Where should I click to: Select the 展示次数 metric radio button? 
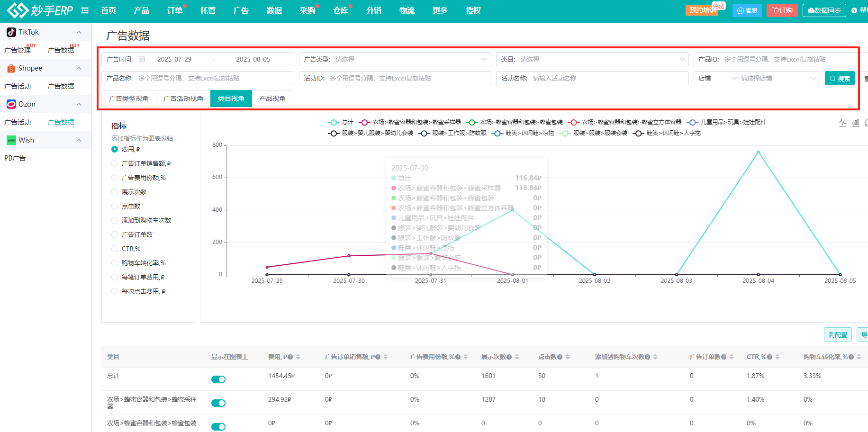coord(115,192)
